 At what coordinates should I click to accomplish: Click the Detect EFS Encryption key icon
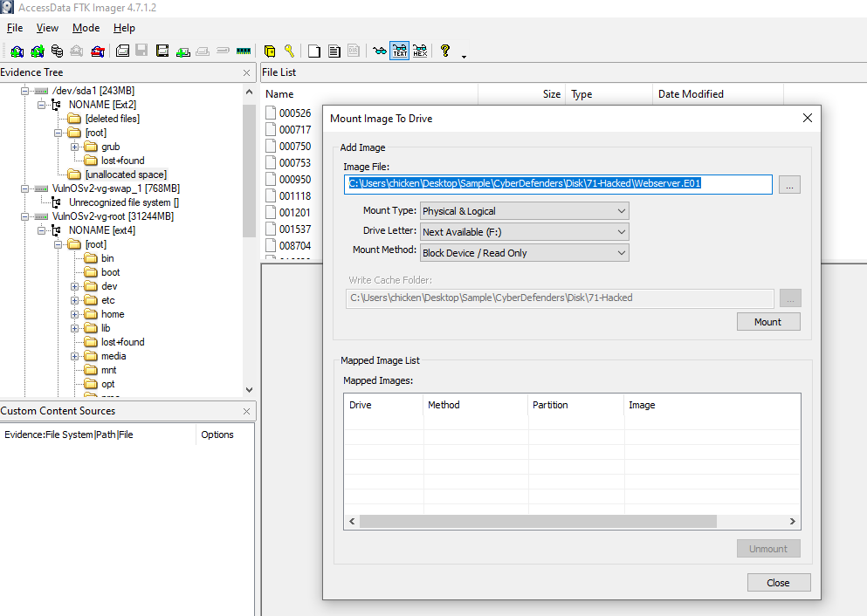288,51
